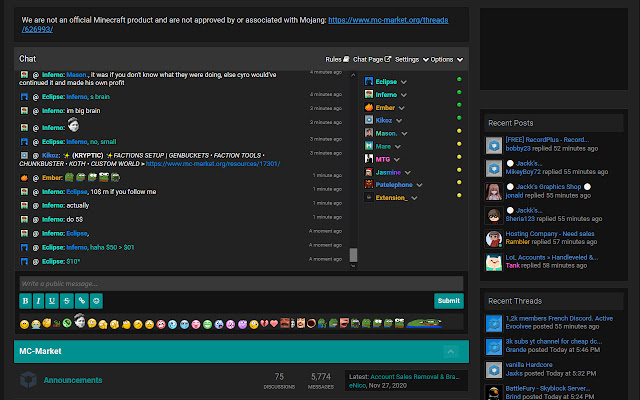
Task: Open dropdown arrow next to MTG
Action: point(396,160)
